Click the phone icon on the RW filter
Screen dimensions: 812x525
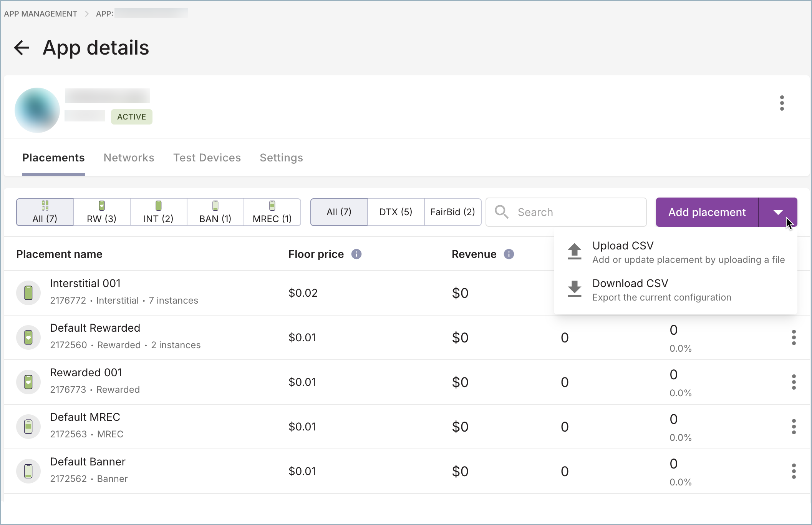[x=101, y=206]
